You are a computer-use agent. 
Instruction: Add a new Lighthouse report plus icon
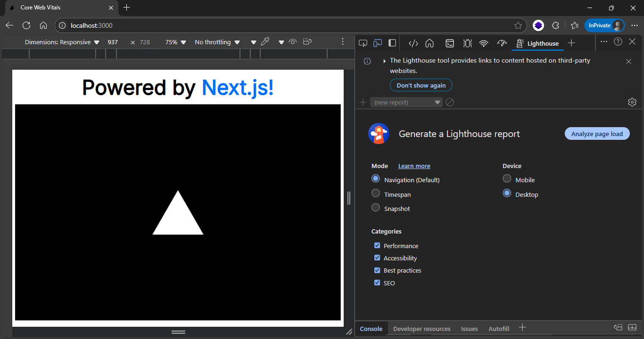point(363,102)
